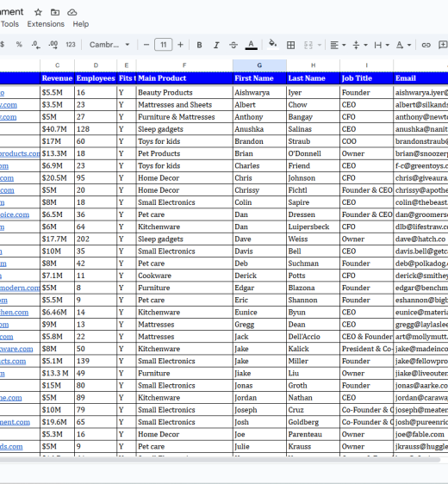Select column G header
This screenshot has width=448, height=484.
click(259, 65)
